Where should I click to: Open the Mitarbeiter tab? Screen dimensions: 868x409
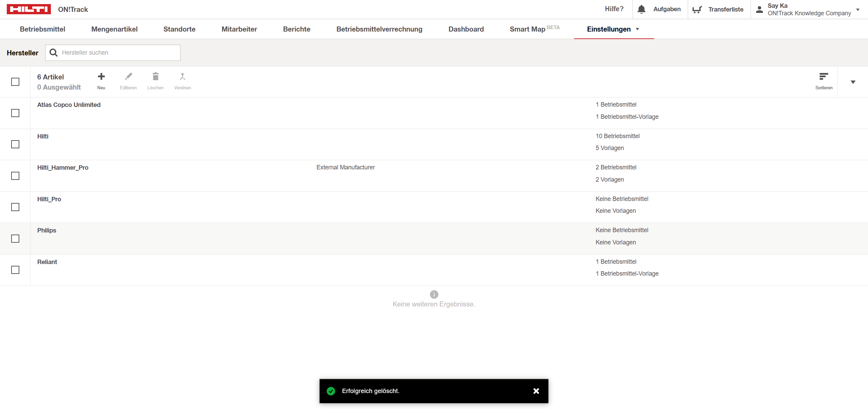239,29
